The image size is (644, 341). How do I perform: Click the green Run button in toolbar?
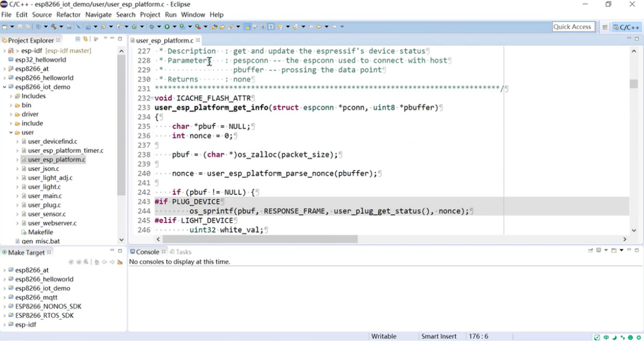click(167, 27)
